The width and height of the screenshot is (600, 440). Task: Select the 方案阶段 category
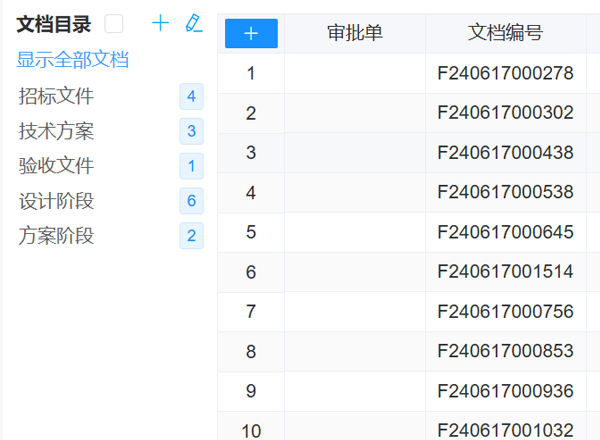click(x=56, y=236)
